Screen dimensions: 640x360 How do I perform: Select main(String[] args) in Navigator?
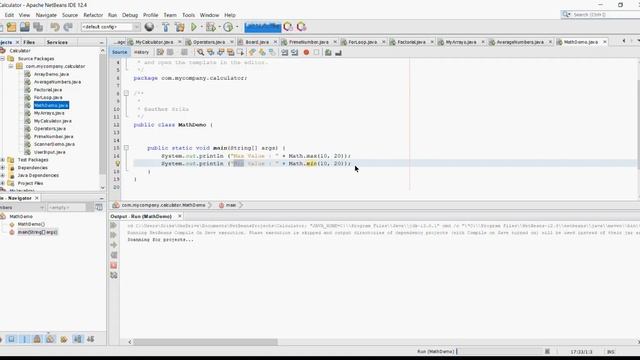(38, 232)
